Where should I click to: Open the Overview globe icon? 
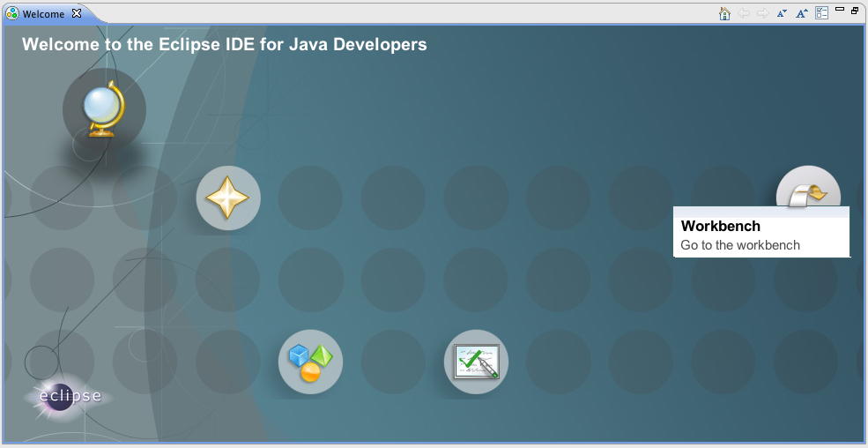tap(104, 108)
